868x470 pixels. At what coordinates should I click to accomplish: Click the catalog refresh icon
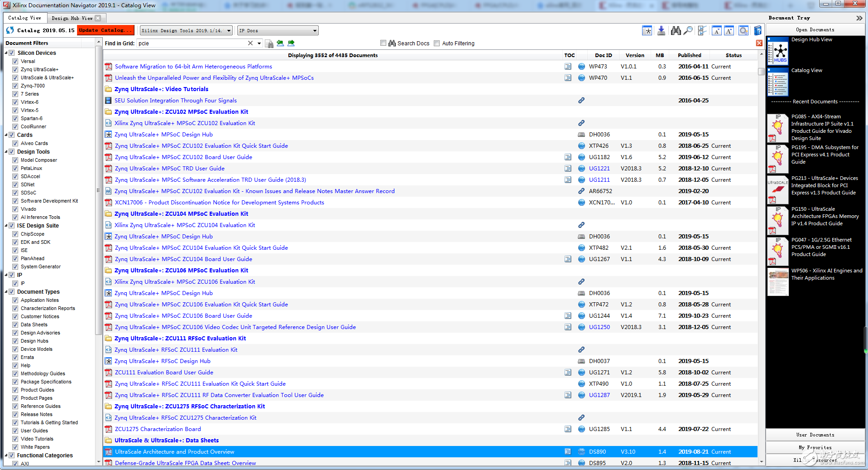coord(10,30)
